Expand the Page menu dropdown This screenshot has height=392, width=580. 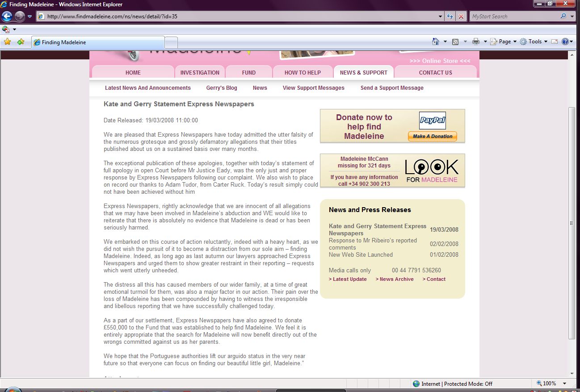pos(504,42)
